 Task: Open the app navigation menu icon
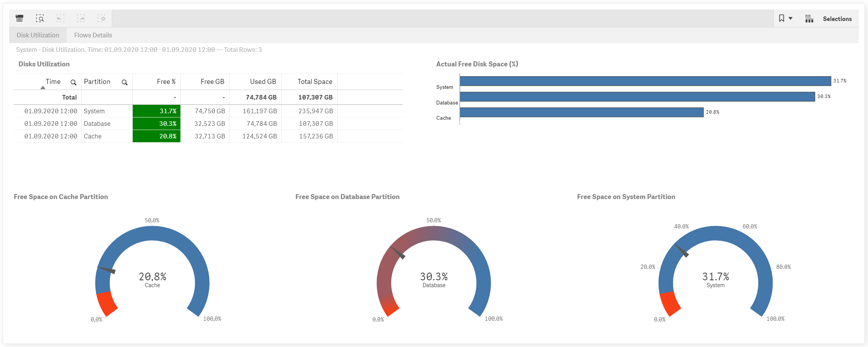point(19,18)
